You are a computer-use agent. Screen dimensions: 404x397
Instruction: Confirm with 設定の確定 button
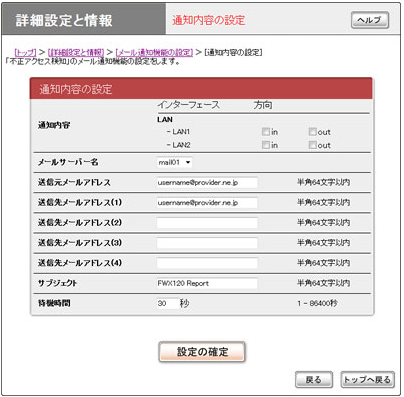click(202, 352)
